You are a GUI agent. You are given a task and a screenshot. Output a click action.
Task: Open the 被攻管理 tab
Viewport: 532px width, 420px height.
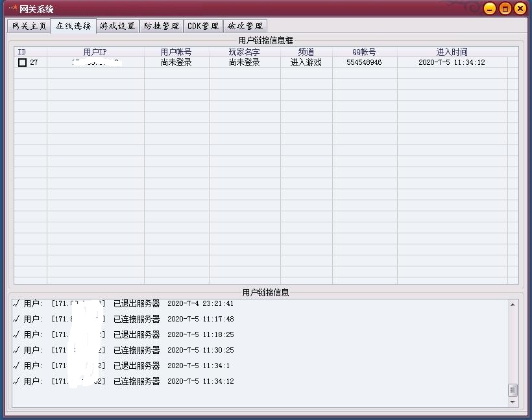[245, 26]
